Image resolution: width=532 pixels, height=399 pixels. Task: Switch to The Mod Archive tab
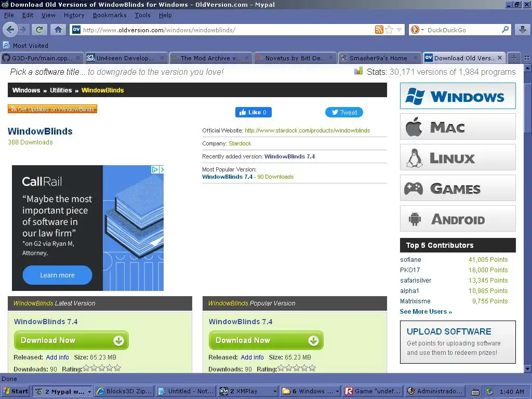tap(210, 58)
